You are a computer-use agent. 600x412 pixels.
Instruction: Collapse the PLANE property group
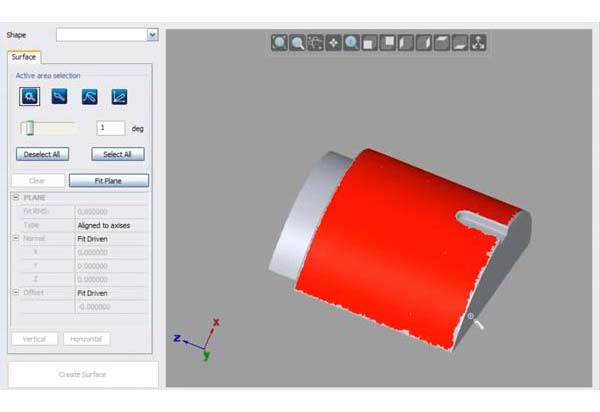[16, 198]
